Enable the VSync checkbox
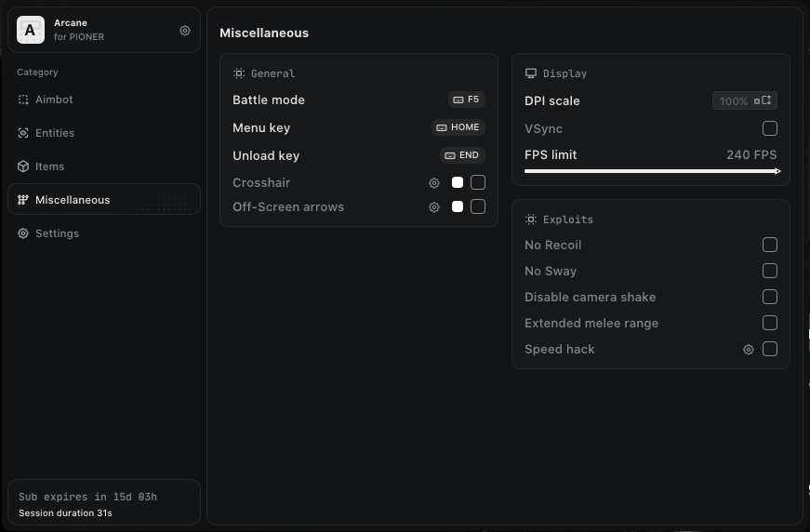 point(770,128)
